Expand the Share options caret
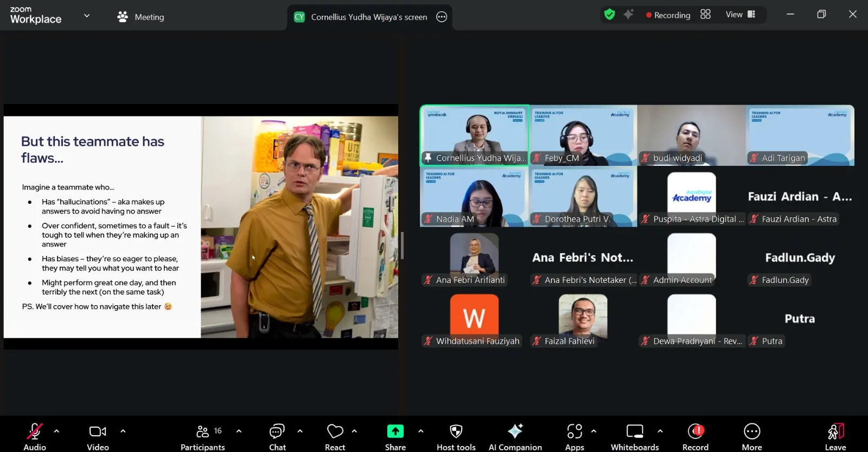The image size is (868, 452). [420, 431]
